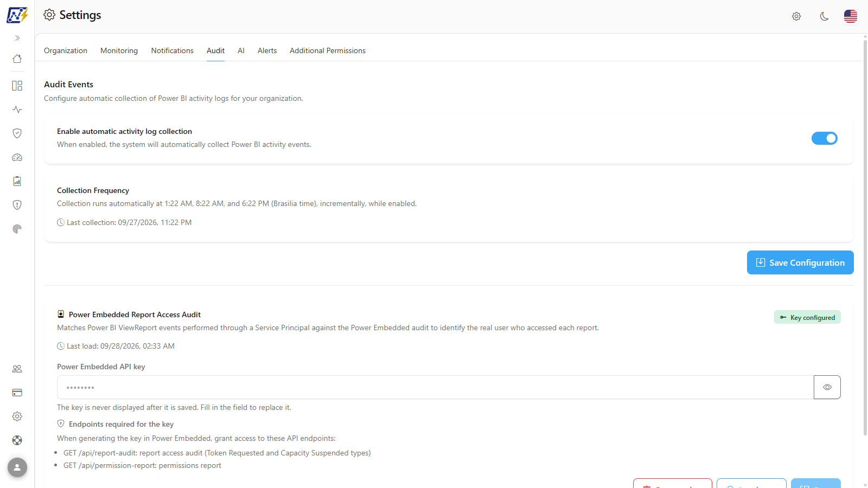Screen dimensions: 868x488
Task: Open the users group sidebar icon
Action: pos(17,369)
